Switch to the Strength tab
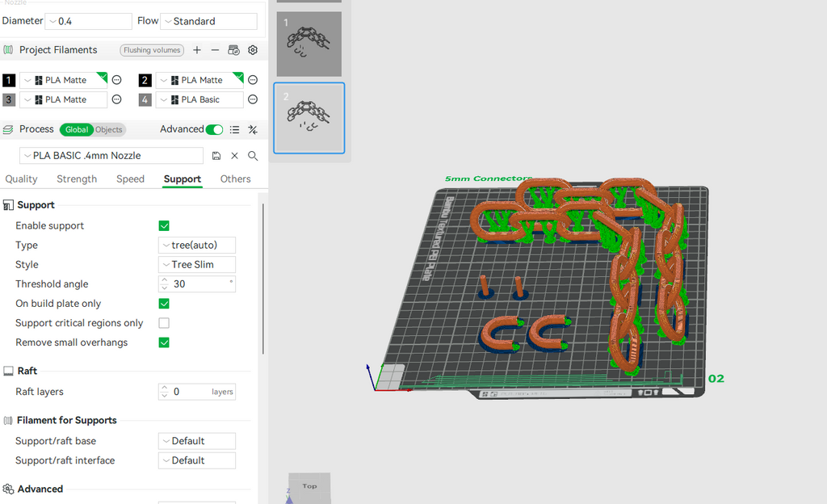 tap(77, 179)
